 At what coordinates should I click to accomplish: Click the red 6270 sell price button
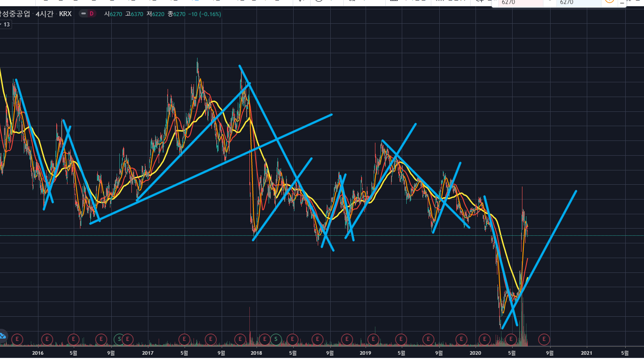pos(522,3)
